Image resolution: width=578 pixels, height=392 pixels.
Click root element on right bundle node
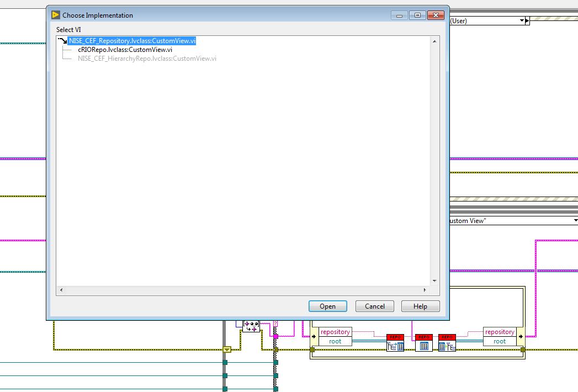click(500, 341)
